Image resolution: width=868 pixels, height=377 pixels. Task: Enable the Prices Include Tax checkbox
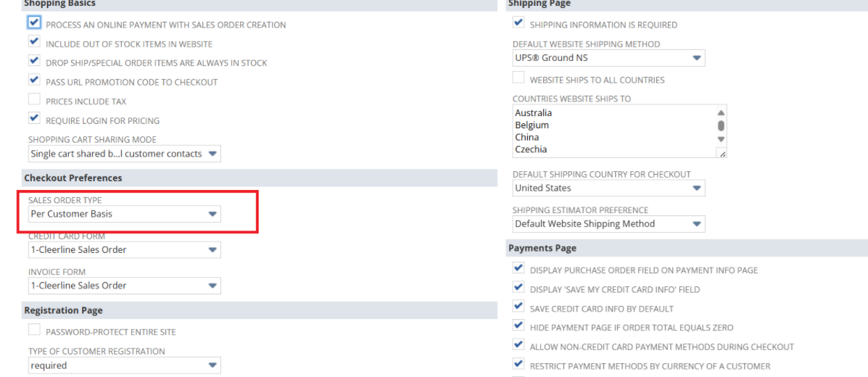coord(34,100)
